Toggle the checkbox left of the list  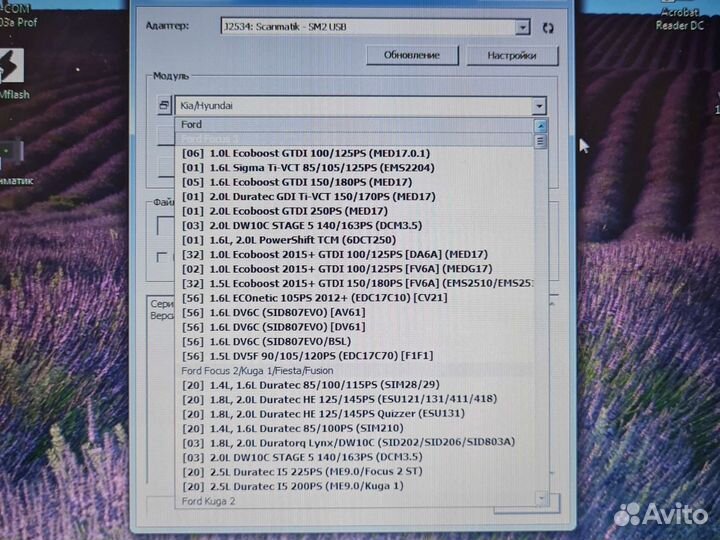click(162, 257)
